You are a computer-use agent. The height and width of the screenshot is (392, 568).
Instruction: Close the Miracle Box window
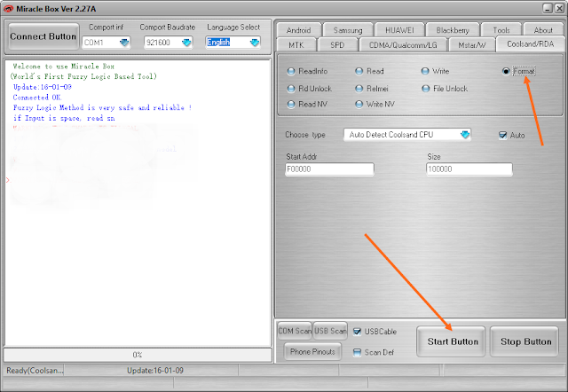coord(559,8)
